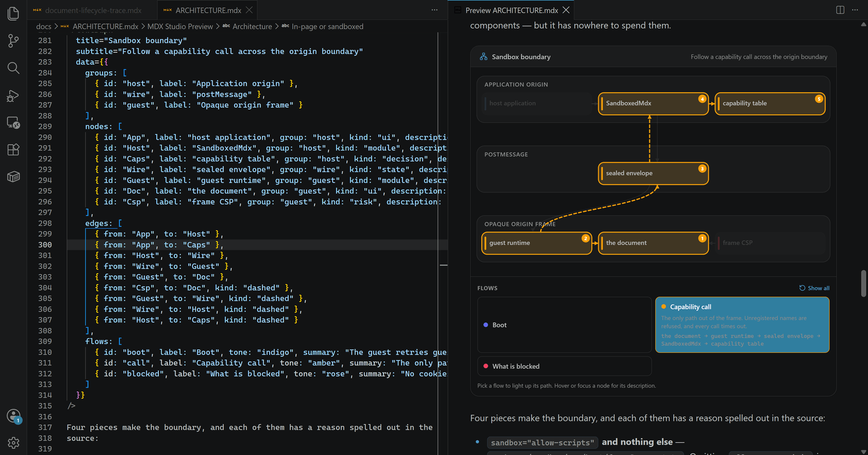Open the Extensions view
This screenshot has width=868, height=455.
13,149
